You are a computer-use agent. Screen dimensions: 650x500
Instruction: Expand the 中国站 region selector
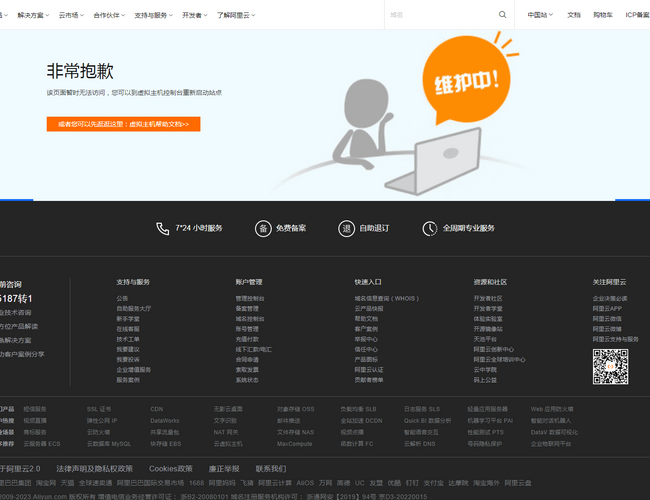[x=539, y=15]
